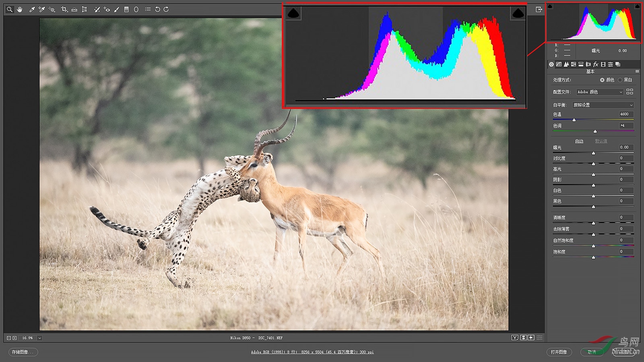Rotate image counterclockwise
The width and height of the screenshot is (644, 362).
pyautogui.click(x=157, y=9)
